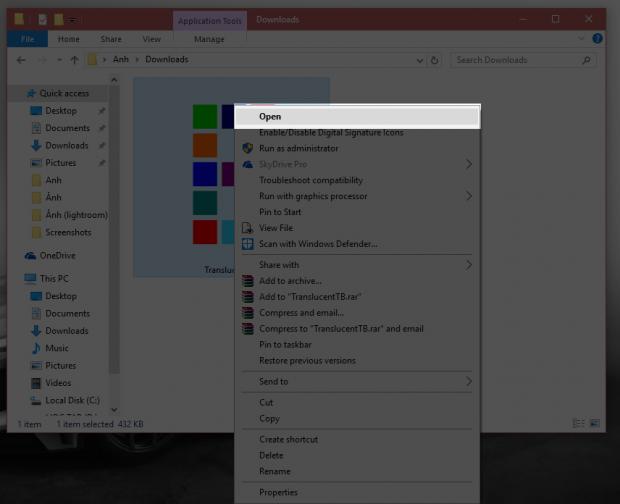Click Open in the context menu
620x504 pixels.
(357, 117)
